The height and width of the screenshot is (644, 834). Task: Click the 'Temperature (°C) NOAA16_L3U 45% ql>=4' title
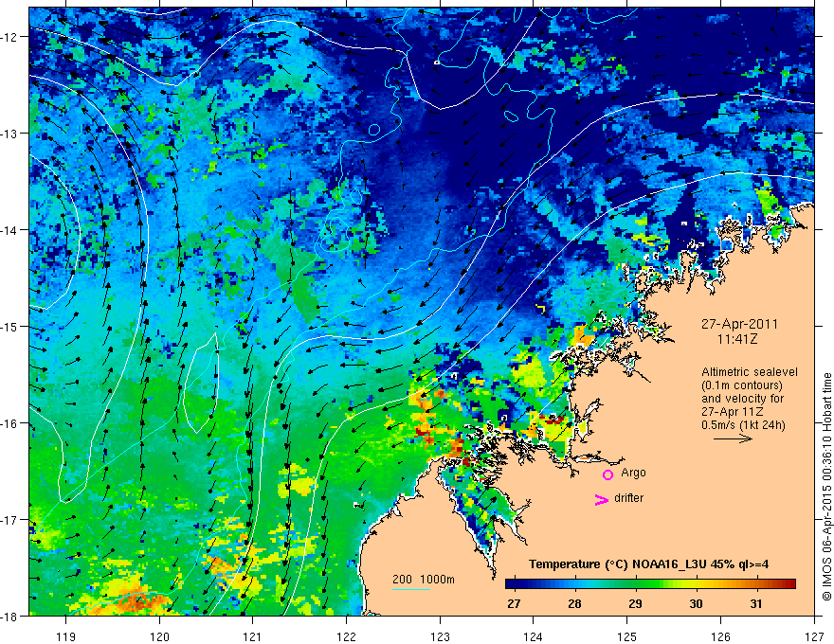(648, 564)
